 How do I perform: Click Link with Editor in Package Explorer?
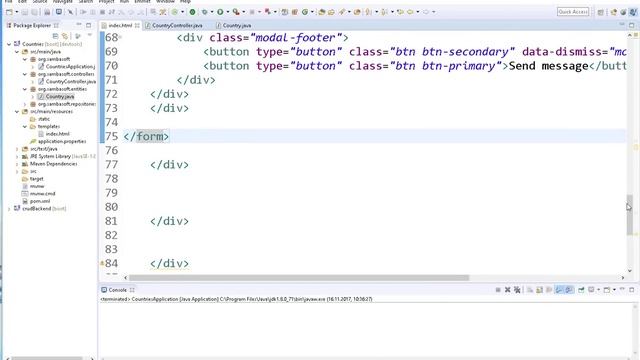point(65,36)
